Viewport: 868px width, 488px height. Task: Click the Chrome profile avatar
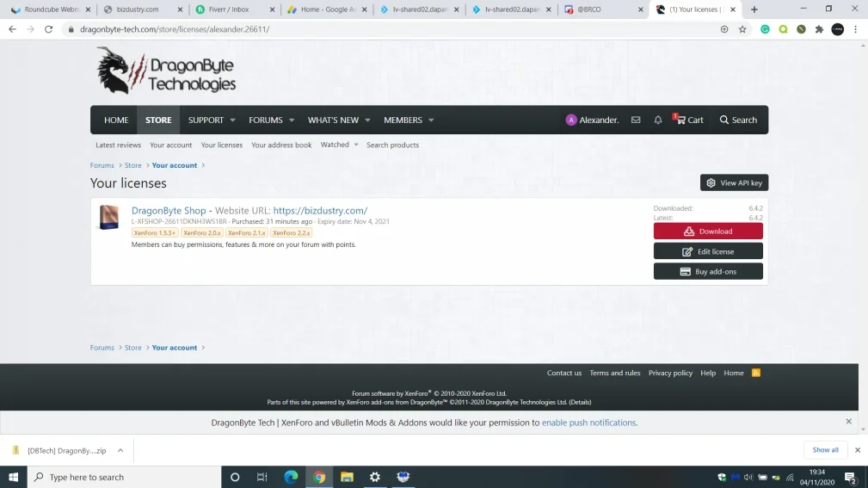838,28
